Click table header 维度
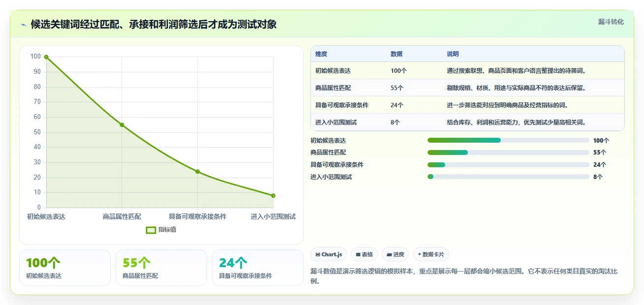The image size is (644, 305). point(321,54)
